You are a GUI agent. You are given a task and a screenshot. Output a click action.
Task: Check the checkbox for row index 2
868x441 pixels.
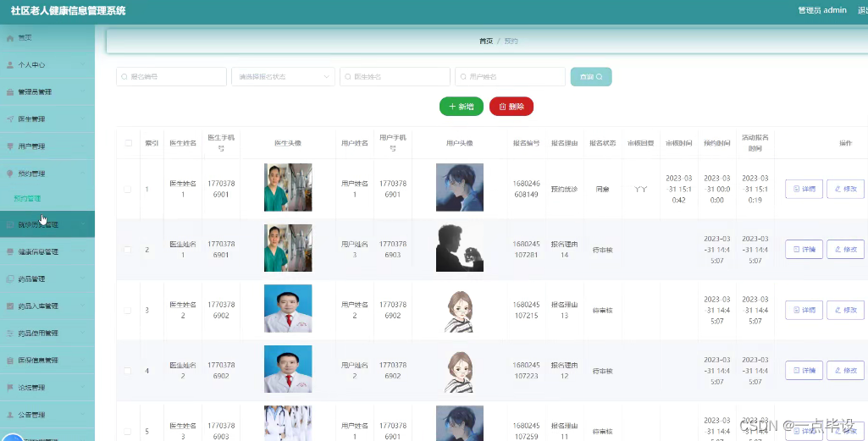pyautogui.click(x=127, y=250)
